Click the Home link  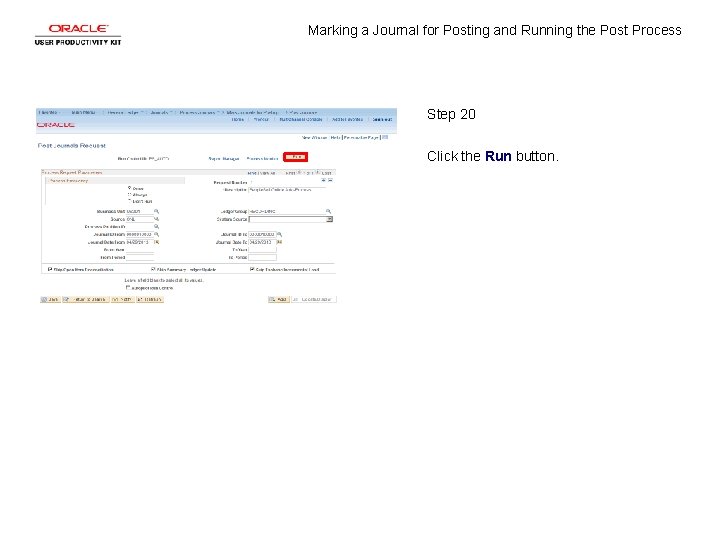tap(237, 119)
